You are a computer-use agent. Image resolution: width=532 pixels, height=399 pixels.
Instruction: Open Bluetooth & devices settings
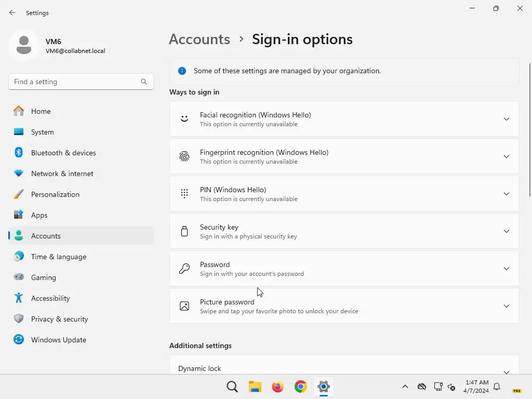pos(81,153)
